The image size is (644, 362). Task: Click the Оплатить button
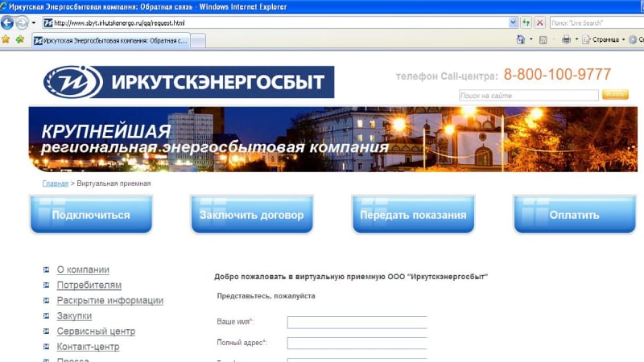(575, 215)
